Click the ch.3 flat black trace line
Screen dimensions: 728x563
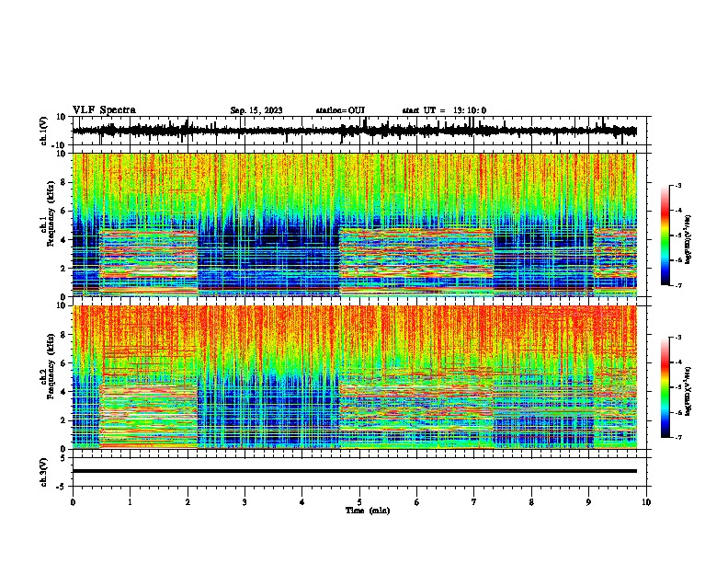point(355,471)
